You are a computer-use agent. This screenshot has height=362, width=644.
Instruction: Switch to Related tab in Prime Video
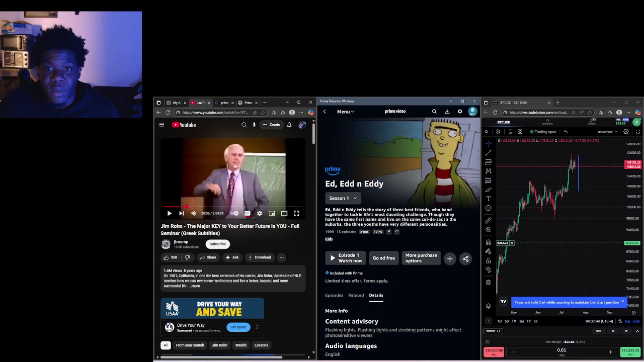coord(356,295)
